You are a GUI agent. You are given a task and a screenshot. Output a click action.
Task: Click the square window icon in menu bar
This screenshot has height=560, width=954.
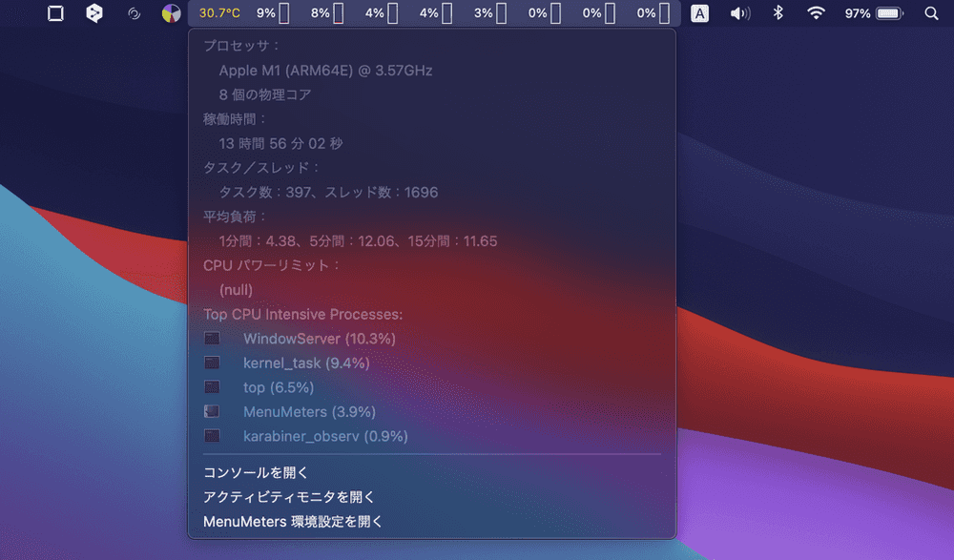click(55, 12)
